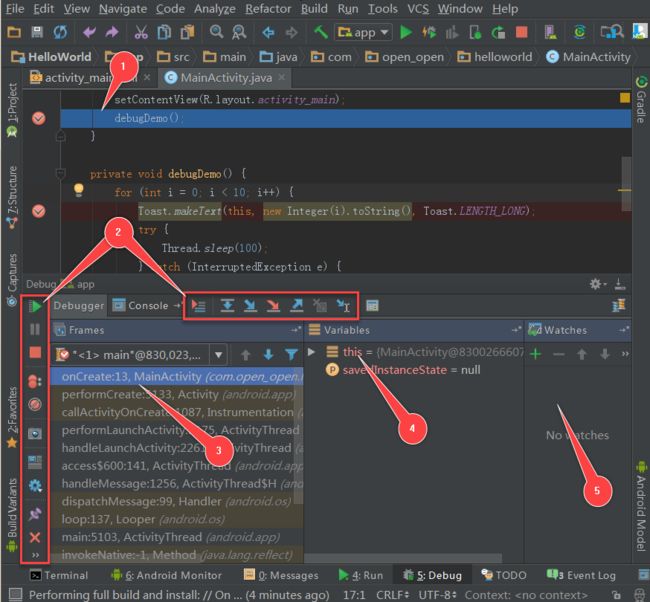Click the Frames up arrow previous frame

coord(246,355)
